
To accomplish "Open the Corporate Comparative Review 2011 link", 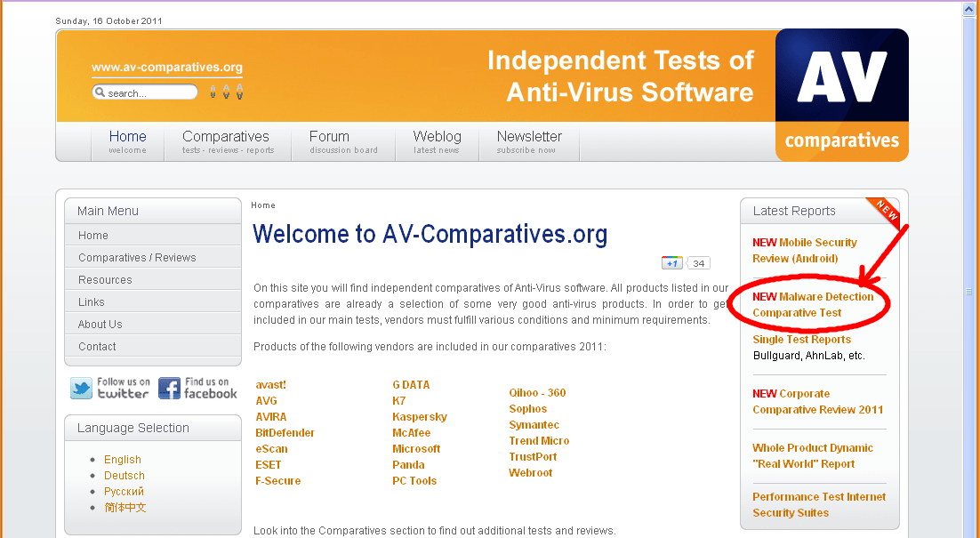I will [818, 402].
